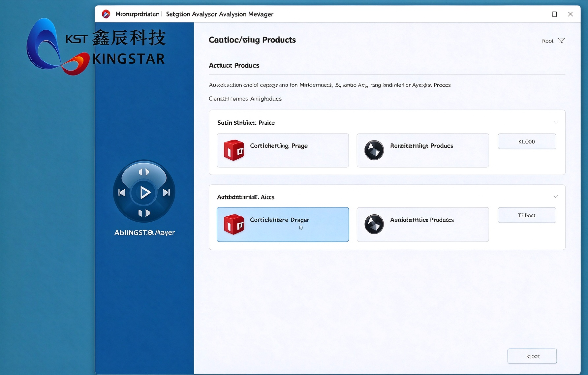
Task: Click the app logo in the title bar
Action: pos(106,14)
